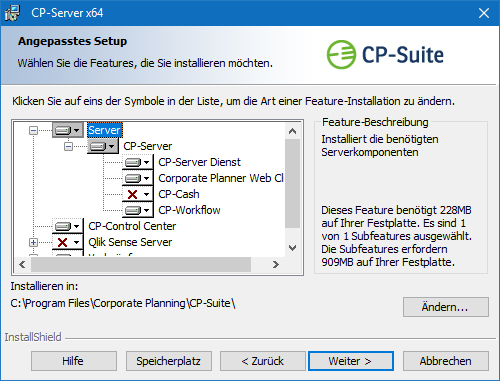Check disk space with Speicherplatz

point(169,361)
